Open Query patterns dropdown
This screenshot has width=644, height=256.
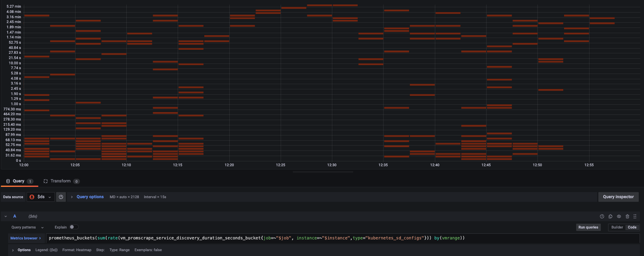pyautogui.click(x=27, y=227)
